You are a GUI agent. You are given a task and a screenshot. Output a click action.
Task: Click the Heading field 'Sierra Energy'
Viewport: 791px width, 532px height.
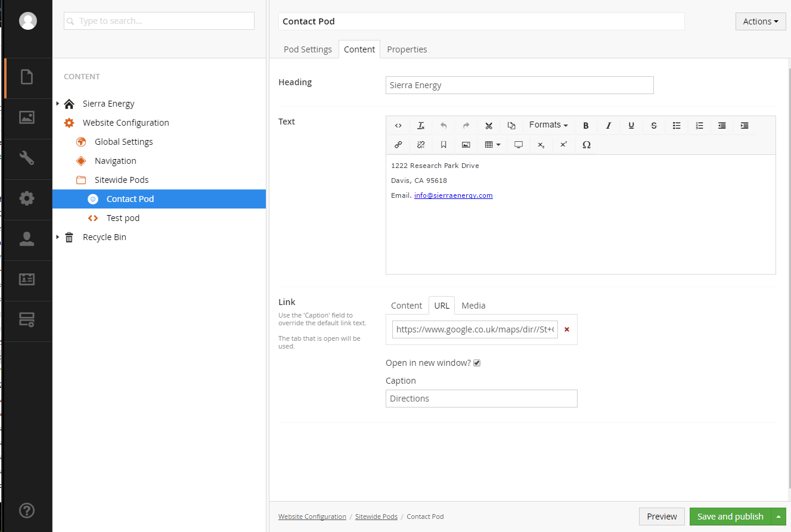[x=520, y=85]
